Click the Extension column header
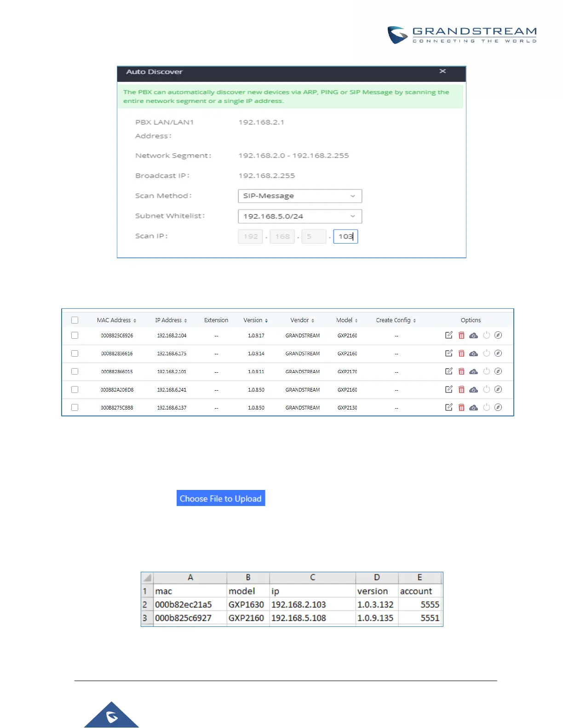 [x=216, y=320]
